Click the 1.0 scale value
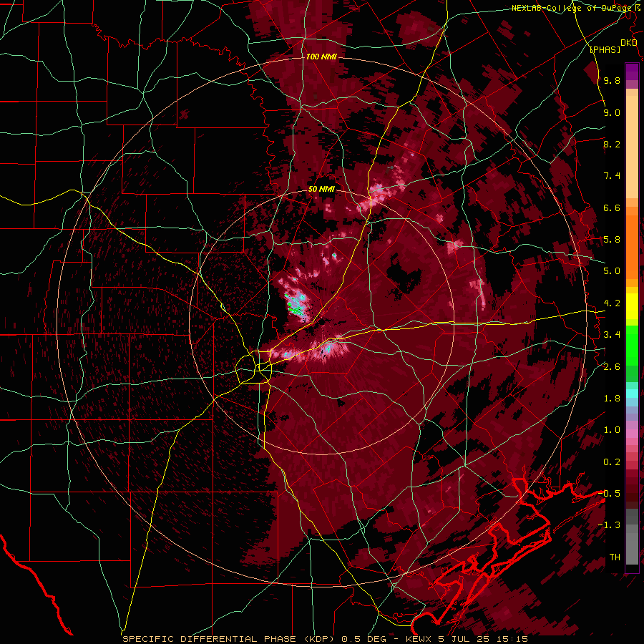Image resolution: width=644 pixels, height=644 pixels. pos(612,431)
